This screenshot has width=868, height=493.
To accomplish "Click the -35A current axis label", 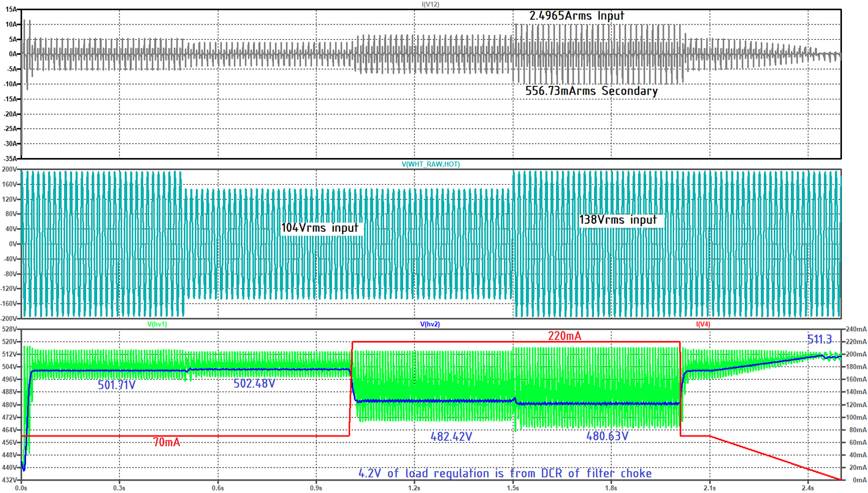I will [10, 159].
